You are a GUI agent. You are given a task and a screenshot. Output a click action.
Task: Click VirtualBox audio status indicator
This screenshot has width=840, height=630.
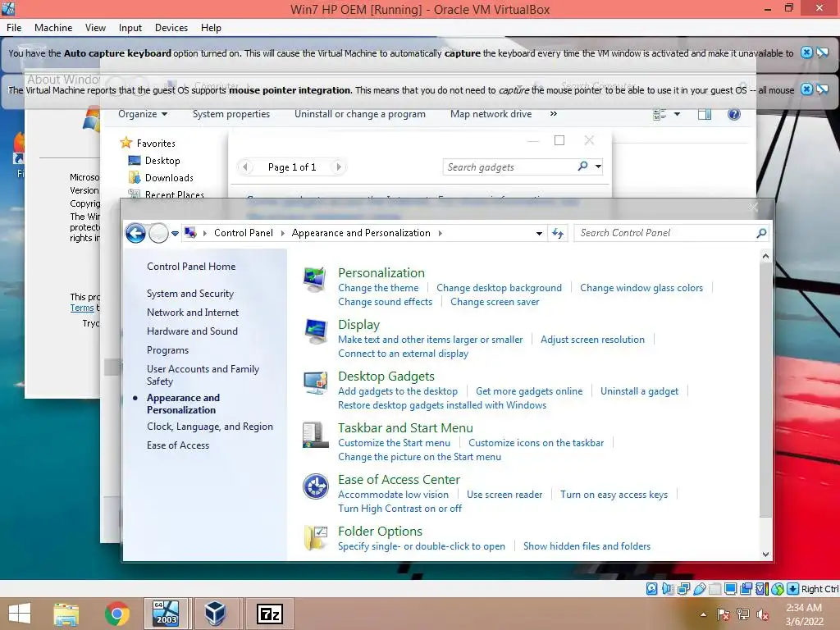tap(668, 589)
